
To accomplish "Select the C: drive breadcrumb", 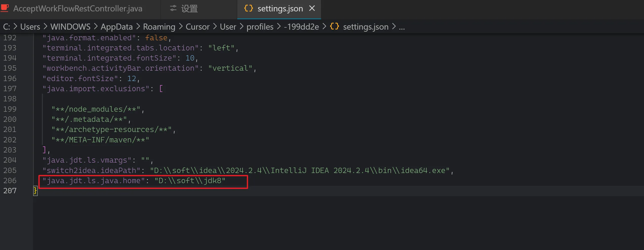I will 6,27.
